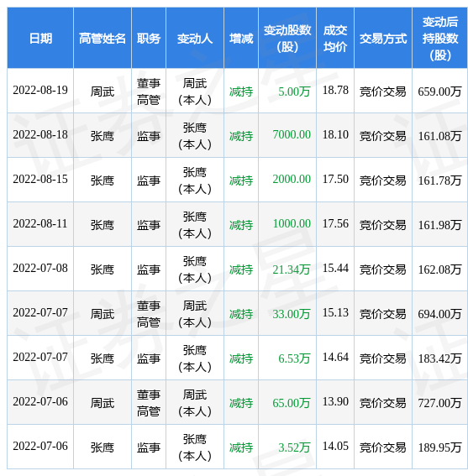The image size is (468, 476).
Task: Select the 189.95万 holdings cell
Action: click(x=439, y=447)
